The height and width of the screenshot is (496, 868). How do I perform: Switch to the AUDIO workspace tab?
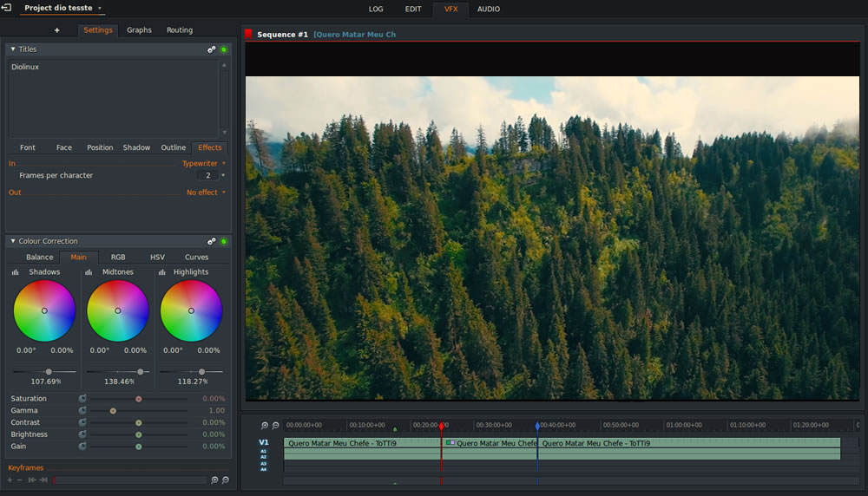(x=488, y=10)
